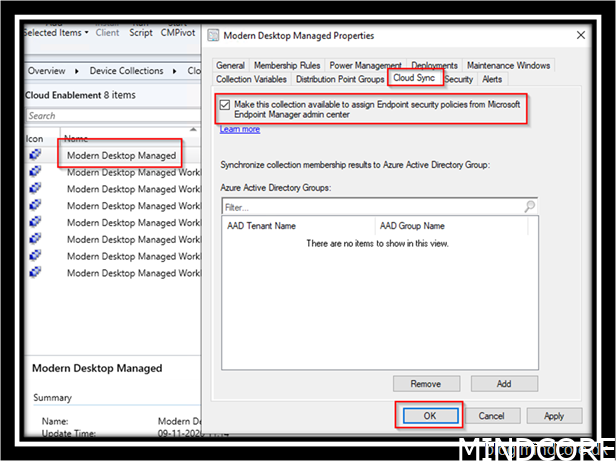Click the Run Script toolbar button
The height and width of the screenshot is (461, 616).
tap(139, 32)
